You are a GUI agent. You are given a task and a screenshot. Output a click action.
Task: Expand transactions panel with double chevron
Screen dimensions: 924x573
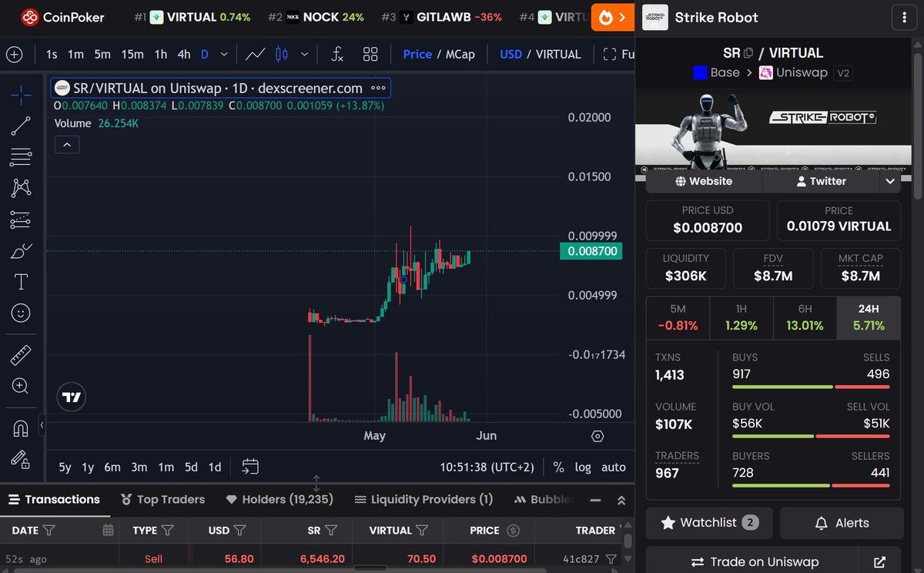click(x=621, y=500)
